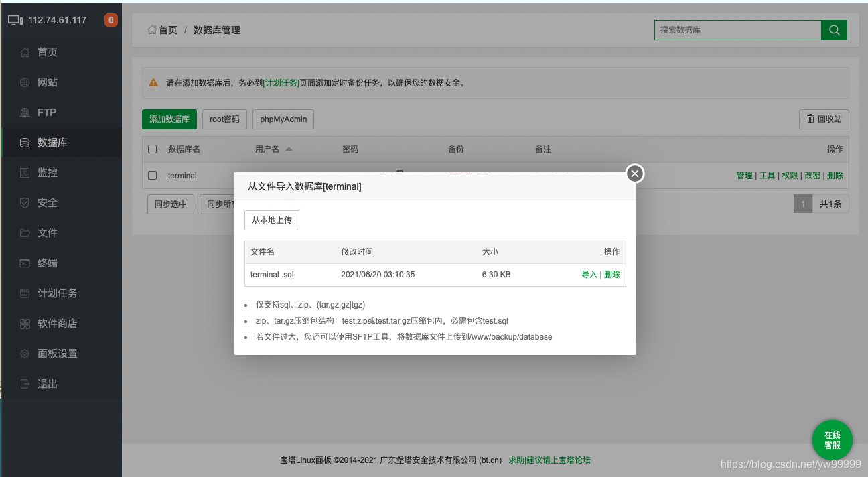Click the grid icon beside 软件商店
The image size is (868, 477).
(25, 324)
